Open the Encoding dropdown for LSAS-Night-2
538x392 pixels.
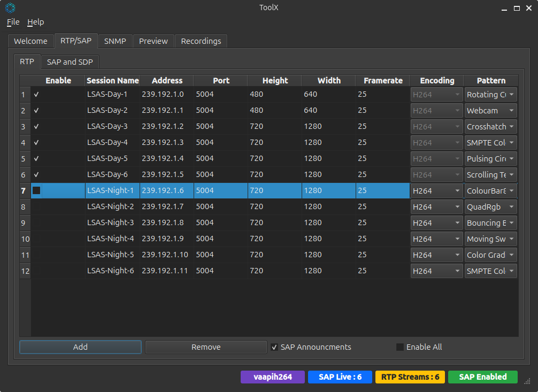(x=436, y=207)
